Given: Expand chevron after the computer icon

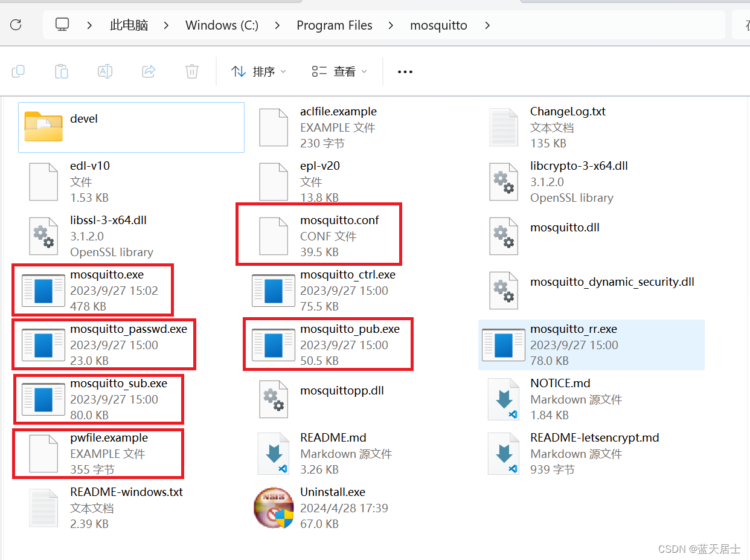Looking at the screenshot, I should [89, 25].
